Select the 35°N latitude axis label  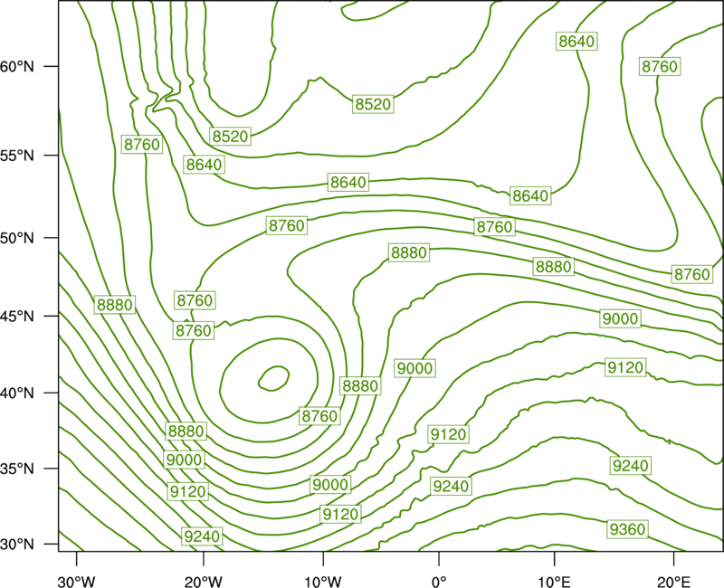pos(17,469)
